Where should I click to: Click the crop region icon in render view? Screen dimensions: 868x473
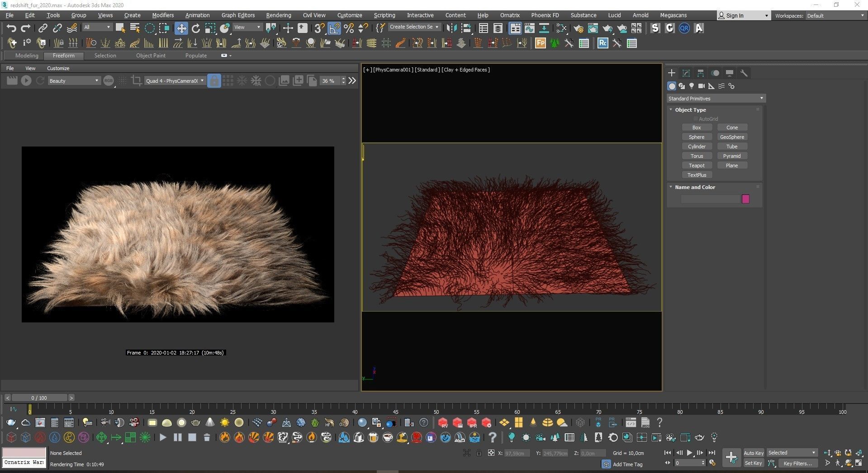[x=136, y=80]
